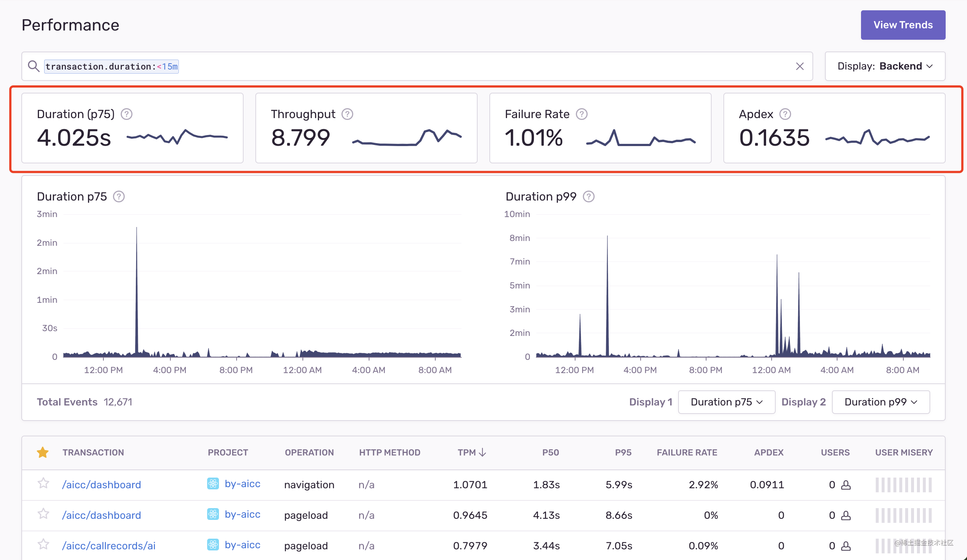
Task: Open by-aicc project in navigation row
Action: 242,483
